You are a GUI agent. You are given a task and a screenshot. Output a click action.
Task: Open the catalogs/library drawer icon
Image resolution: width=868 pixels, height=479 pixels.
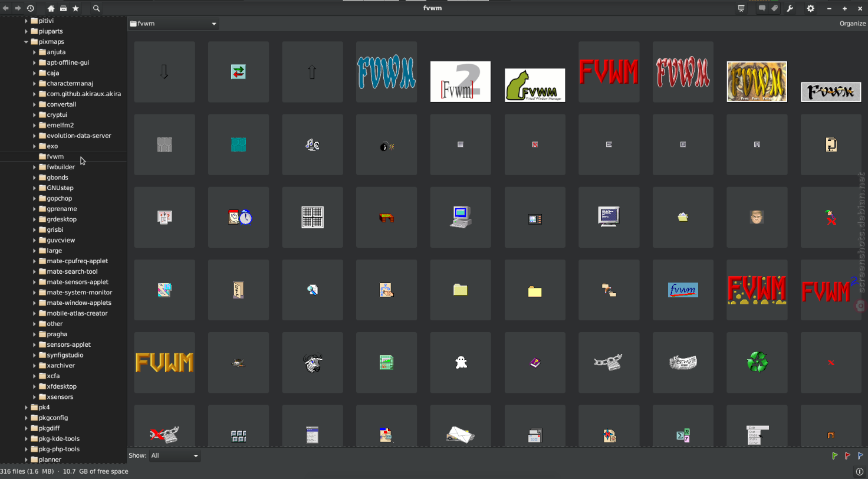click(x=63, y=8)
